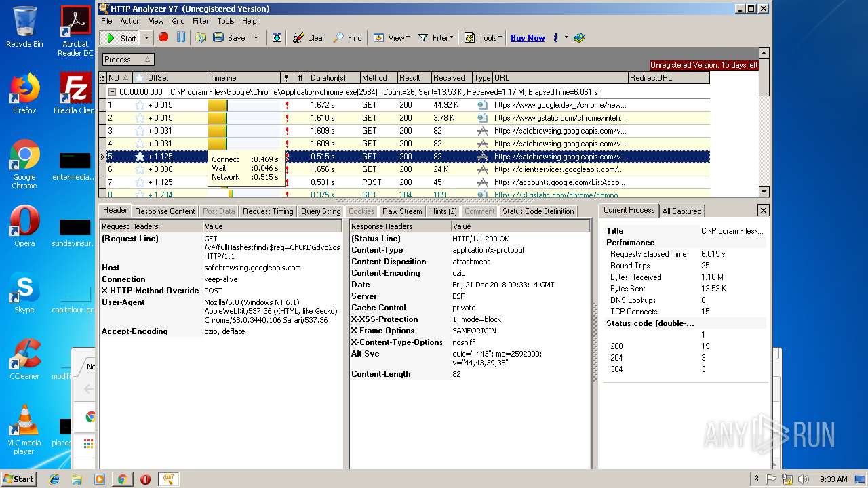Viewport: 868px width, 488px height.
Task: Open the Raw Stream tab
Action: (x=402, y=211)
